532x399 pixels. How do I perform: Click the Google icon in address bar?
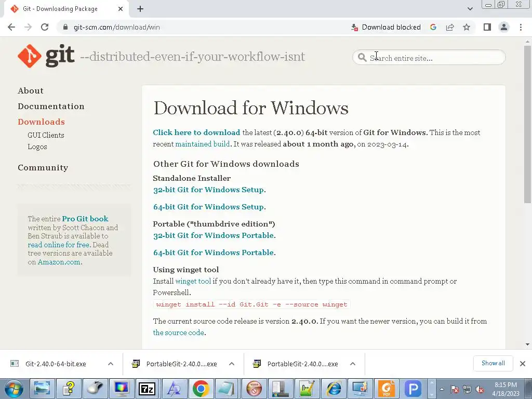click(433, 27)
